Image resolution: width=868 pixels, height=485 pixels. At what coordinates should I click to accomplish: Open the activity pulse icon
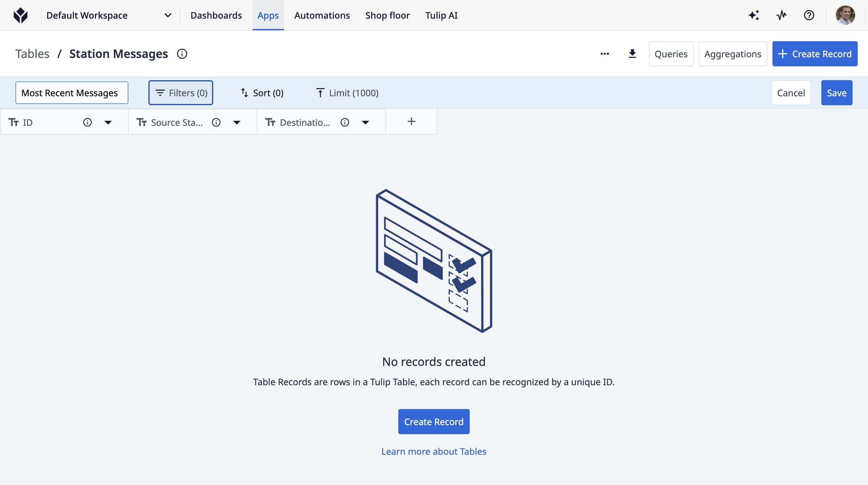[x=781, y=15]
